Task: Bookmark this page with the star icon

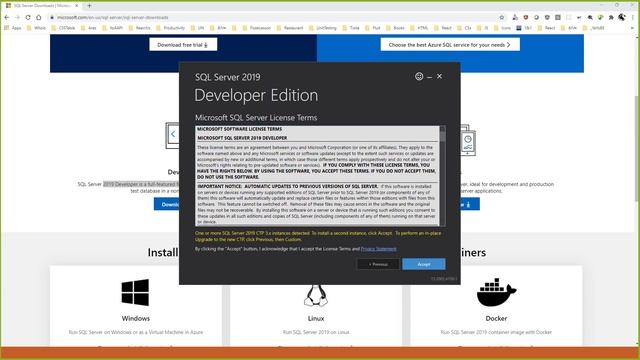Action: click(502, 18)
